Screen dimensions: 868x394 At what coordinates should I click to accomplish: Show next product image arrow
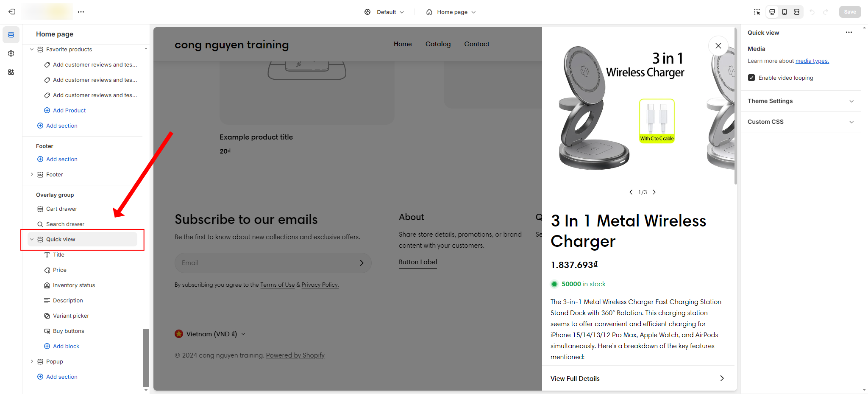[x=654, y=192]
